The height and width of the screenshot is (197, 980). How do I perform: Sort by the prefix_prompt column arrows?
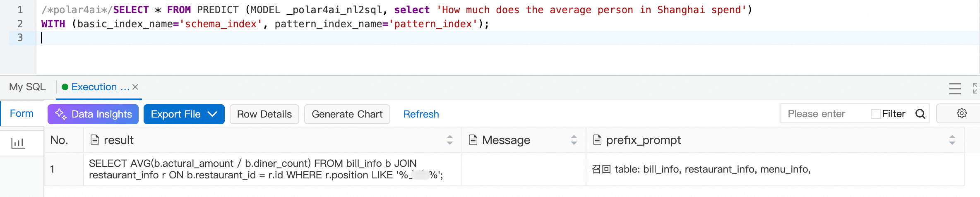(952, 140)
